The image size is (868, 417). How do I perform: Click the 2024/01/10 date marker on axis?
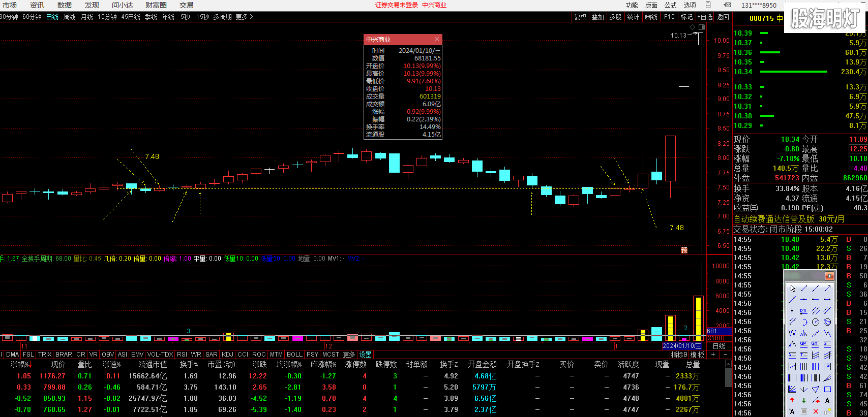pos(682,346)
